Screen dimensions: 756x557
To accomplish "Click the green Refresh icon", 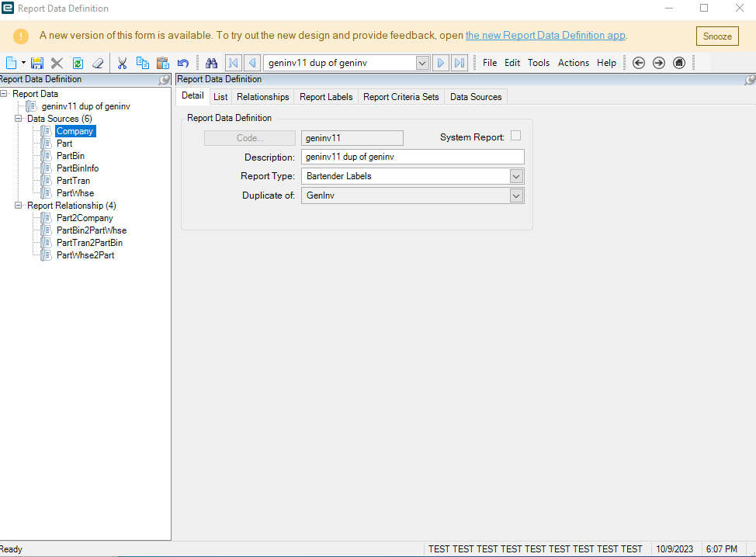I will click(78, 63).
